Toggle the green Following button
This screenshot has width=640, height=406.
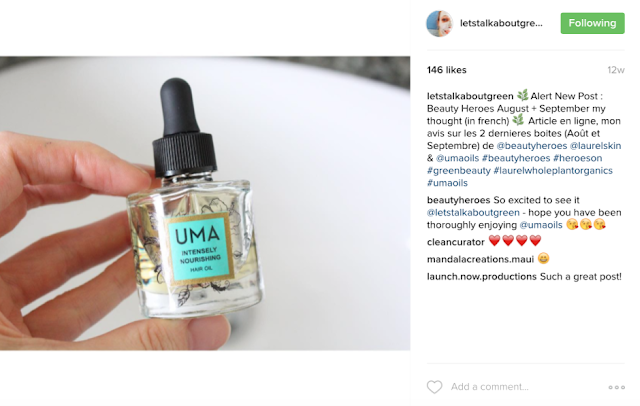[592, 23]
